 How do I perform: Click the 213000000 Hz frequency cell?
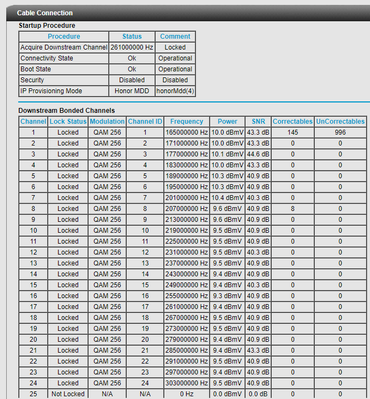[x=187, y=220]
